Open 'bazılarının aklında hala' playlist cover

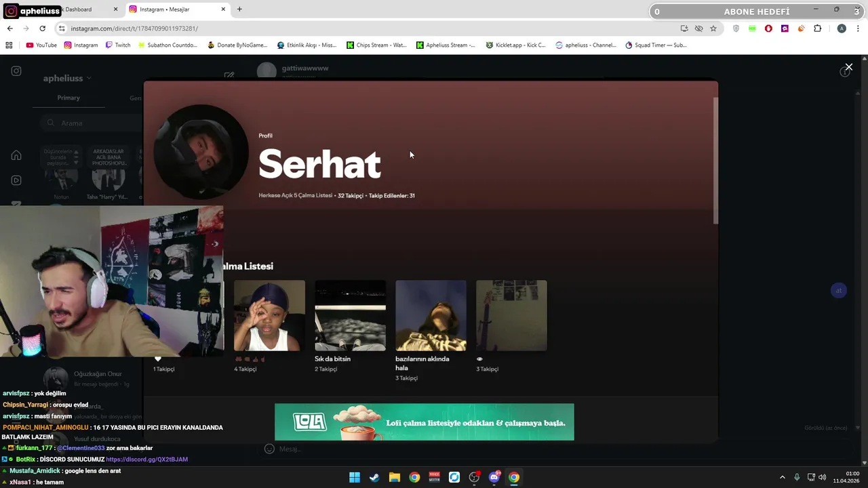point(431,315)
